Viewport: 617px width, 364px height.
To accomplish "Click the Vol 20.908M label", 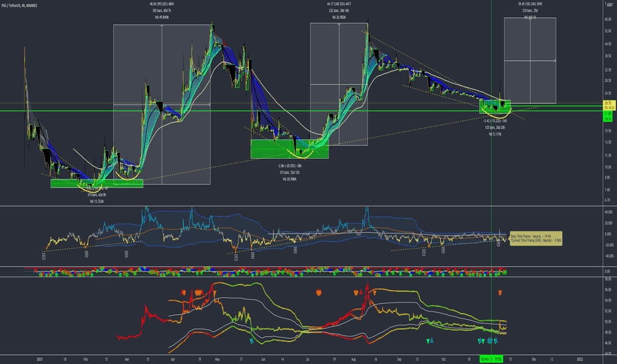I will click(x=289, y=179).
